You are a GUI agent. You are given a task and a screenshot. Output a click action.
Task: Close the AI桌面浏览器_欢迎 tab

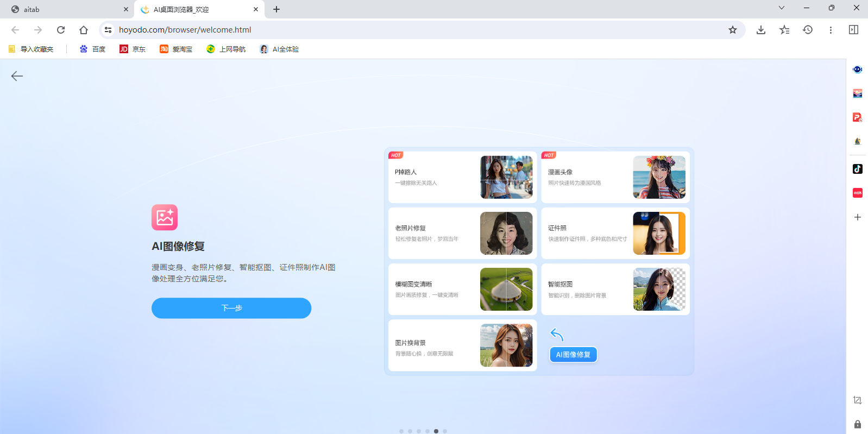[256, 9]
